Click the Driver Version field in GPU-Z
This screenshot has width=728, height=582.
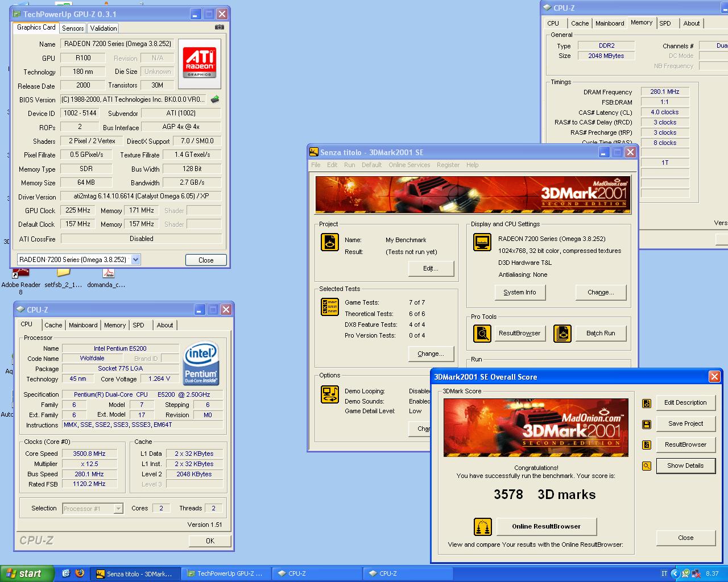point(141,196)
